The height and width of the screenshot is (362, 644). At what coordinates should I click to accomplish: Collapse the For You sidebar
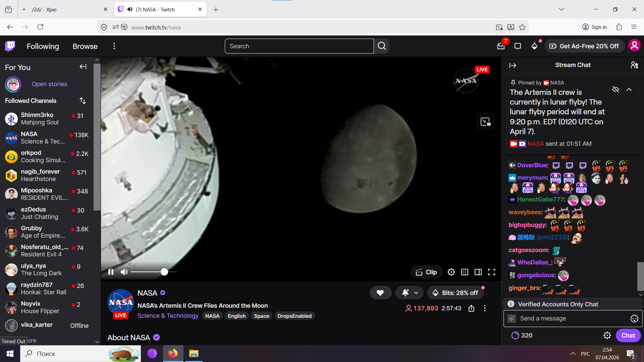83,67
